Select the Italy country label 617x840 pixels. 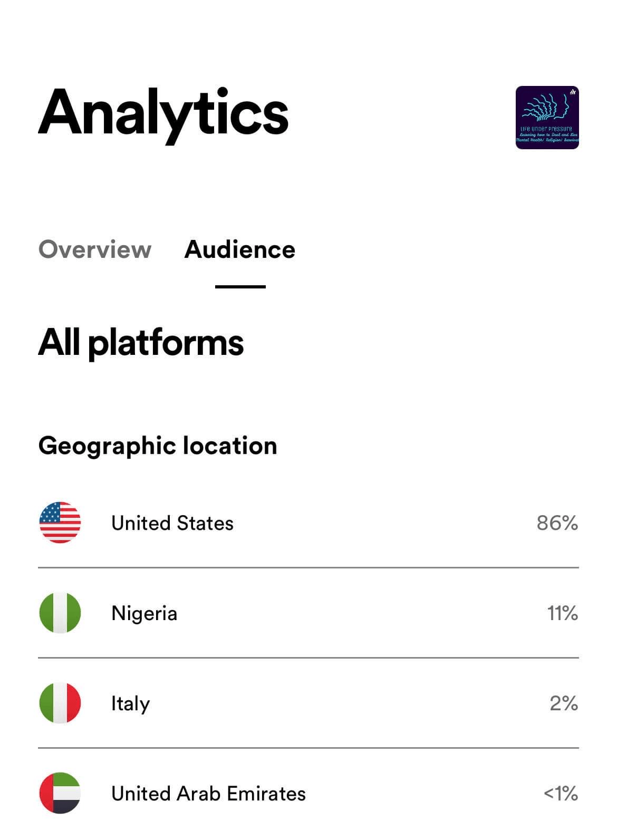click(131, 704)
